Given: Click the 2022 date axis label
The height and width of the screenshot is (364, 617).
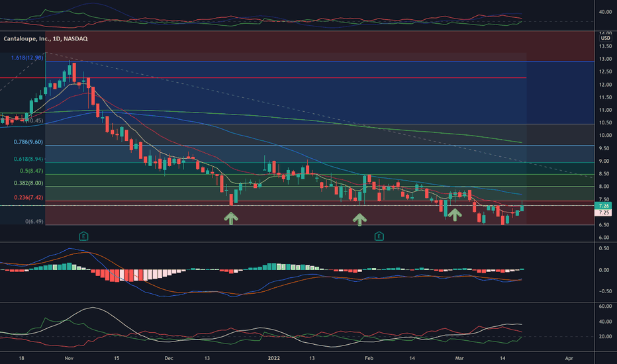Looking at the screenshot, I should tap(273, 358).
